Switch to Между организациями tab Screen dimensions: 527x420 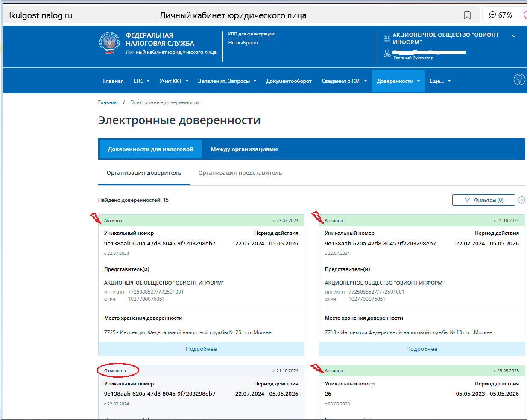(244, 149)
